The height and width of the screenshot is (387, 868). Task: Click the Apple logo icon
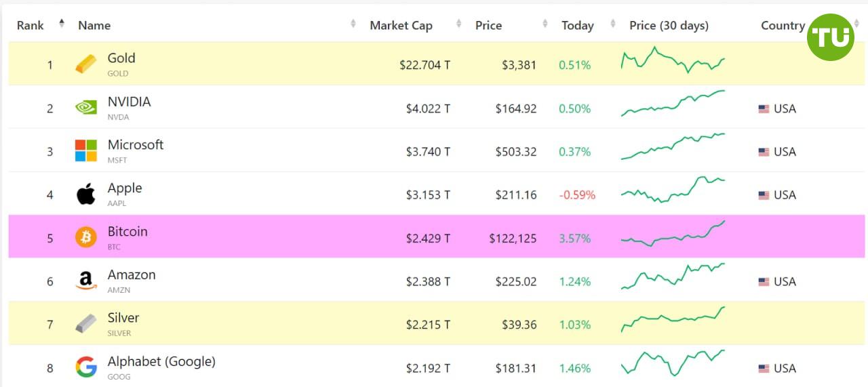tap(86, 195)
